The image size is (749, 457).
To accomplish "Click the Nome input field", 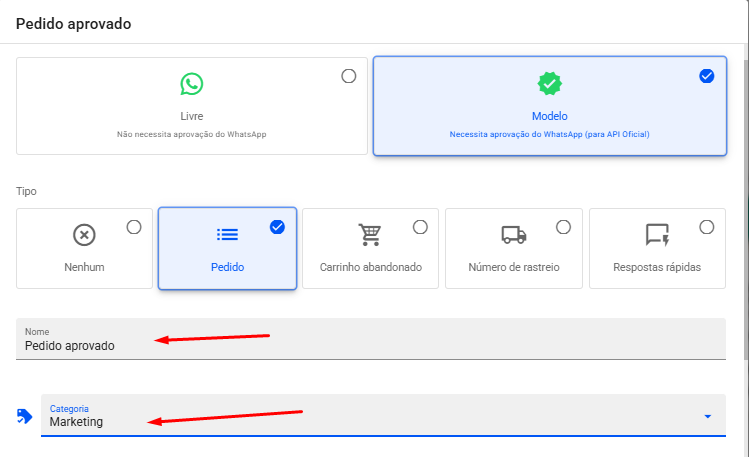I will coord(370,345).
